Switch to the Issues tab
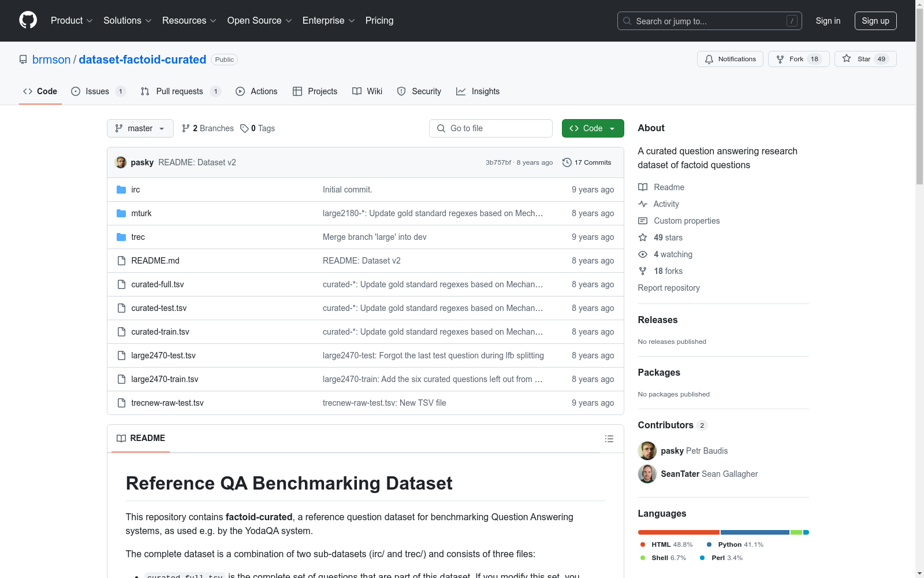 point(98,91)
